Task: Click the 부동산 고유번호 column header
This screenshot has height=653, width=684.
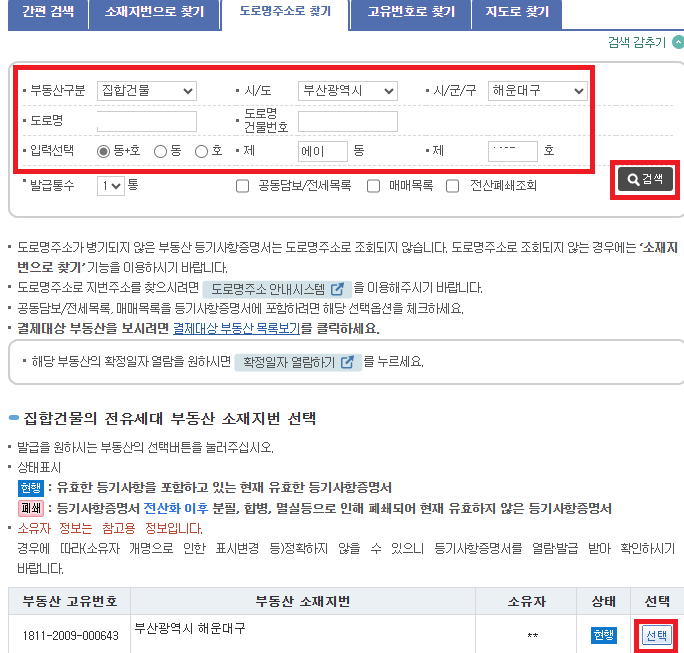Action: pos(70,602)
